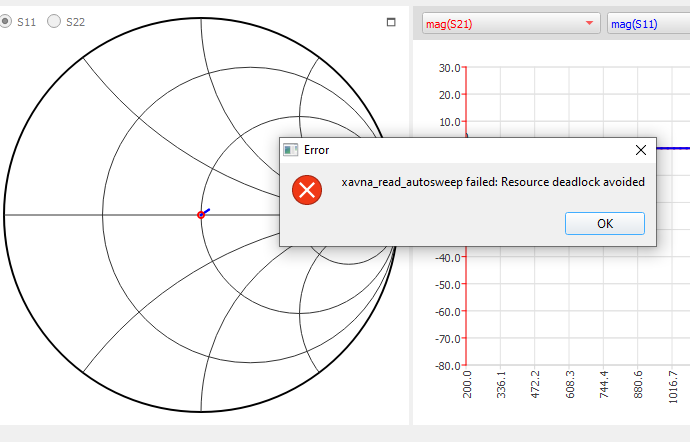Image resolution: width=690 pixels, height=442 pixels.
Task: Open the blue mag(S11) trace dropdown
Action: pos(646,24)
